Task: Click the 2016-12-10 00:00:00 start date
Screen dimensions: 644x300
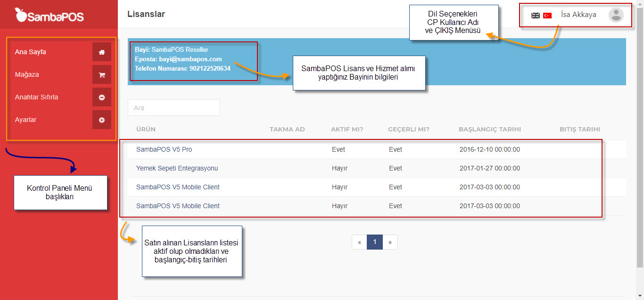Action: click(490, 149)
